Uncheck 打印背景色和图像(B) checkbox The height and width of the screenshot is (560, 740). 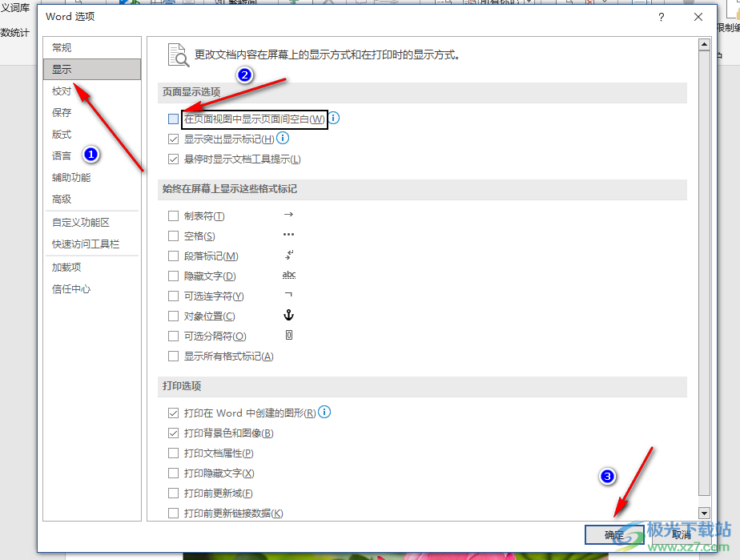click(x=173, y=433)
